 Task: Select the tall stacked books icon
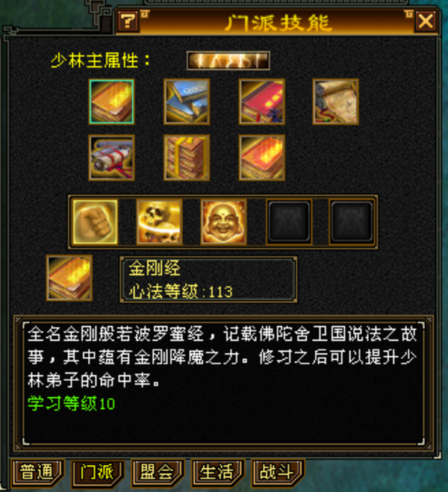(x=187, y=158)
